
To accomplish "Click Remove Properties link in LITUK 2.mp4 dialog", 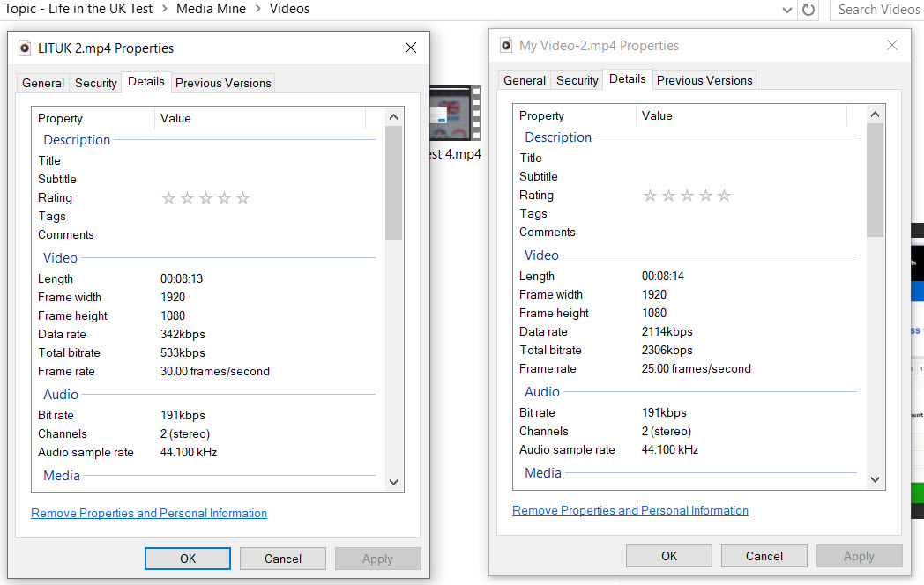I will (x=149, y=513).
